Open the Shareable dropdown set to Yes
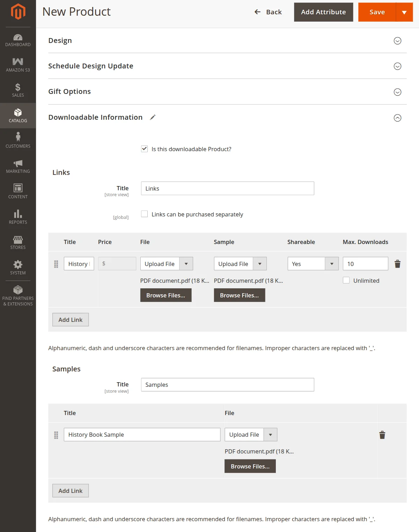The height and width of the screenshot is (532, 419). pyautogui.click(x=313, y=264)
